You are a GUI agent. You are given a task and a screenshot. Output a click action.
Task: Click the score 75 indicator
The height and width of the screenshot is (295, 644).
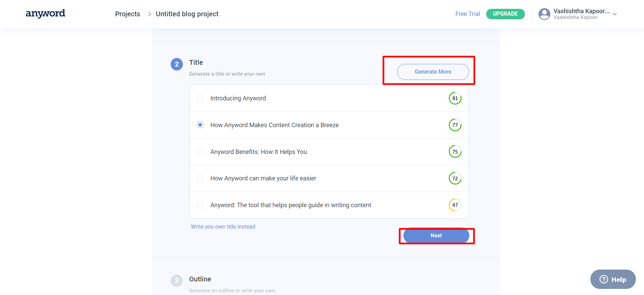pyautogui.click(x=455, y=152)
